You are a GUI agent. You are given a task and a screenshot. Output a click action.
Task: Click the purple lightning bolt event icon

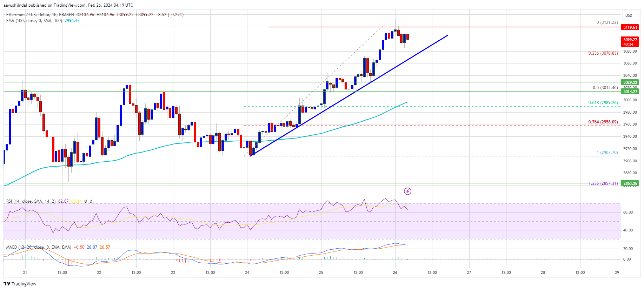tap(407, 191)
